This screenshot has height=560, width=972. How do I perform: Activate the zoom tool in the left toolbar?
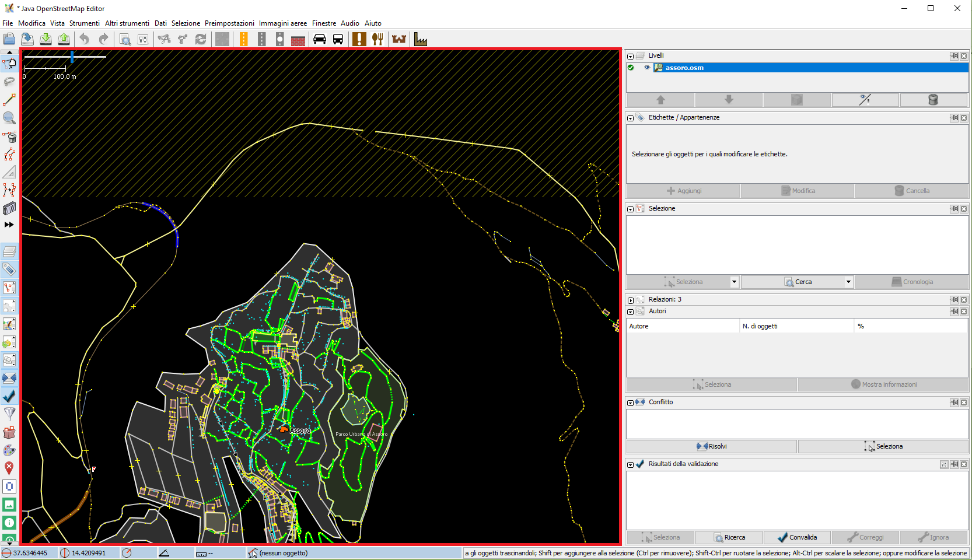coord(9,118)
